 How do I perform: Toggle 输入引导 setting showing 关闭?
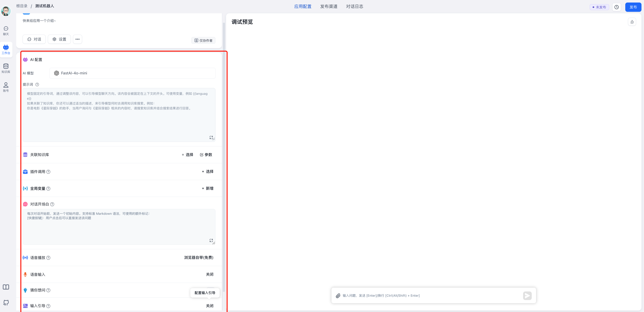click(x=210, y=306)
